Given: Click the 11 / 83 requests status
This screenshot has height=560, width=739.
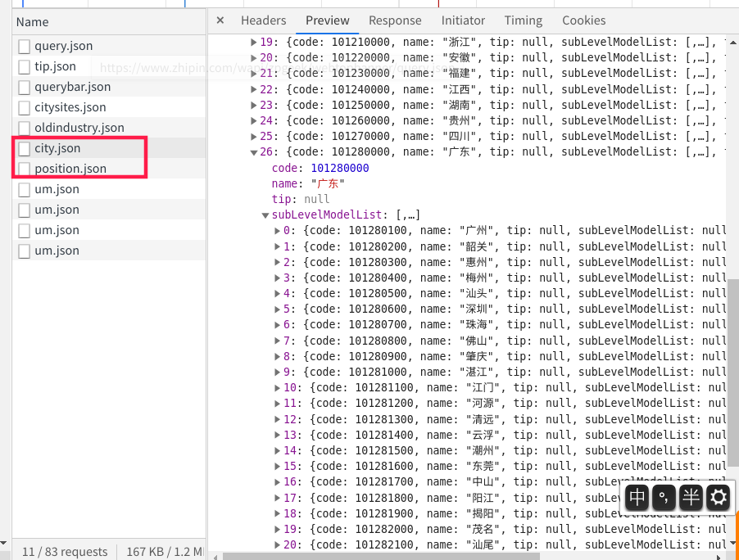Looking at the screenshot, I should point(65,552).
